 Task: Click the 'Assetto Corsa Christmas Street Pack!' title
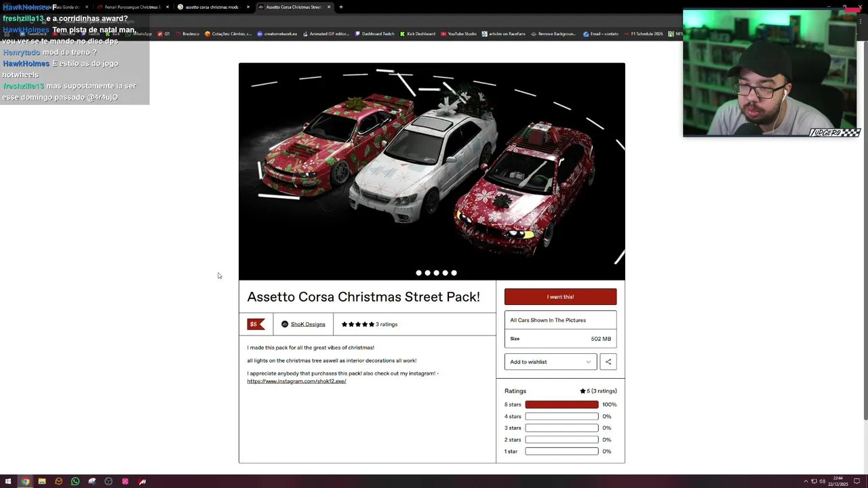[x=363, y=297]
